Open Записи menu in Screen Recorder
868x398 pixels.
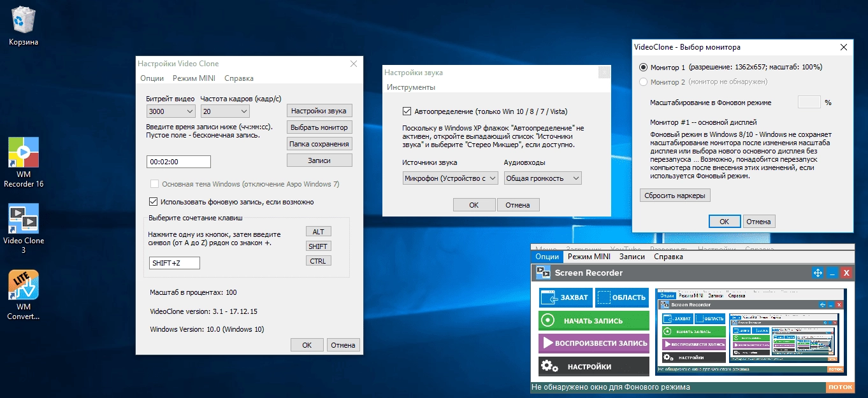(632, 257)
